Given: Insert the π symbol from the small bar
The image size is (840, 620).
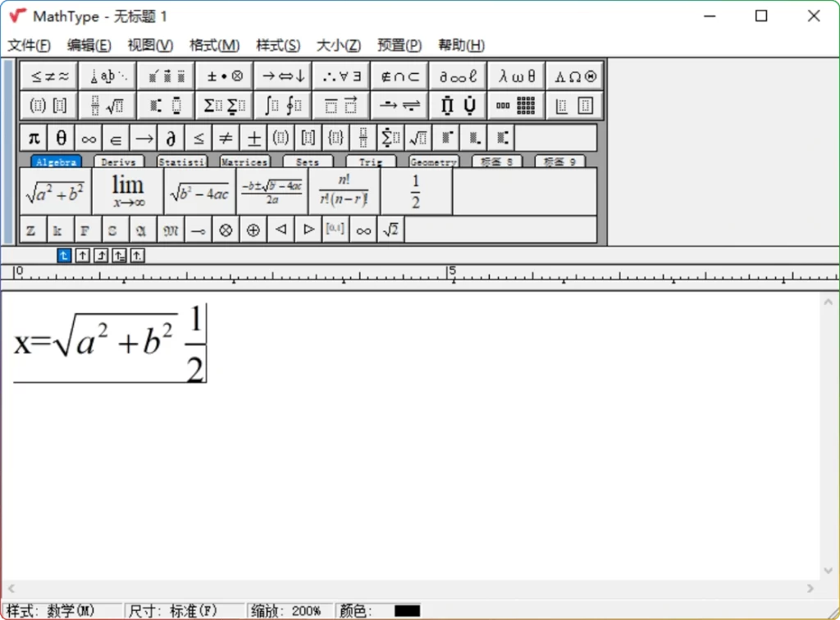Looking at the screenshot, I should 33,138.
